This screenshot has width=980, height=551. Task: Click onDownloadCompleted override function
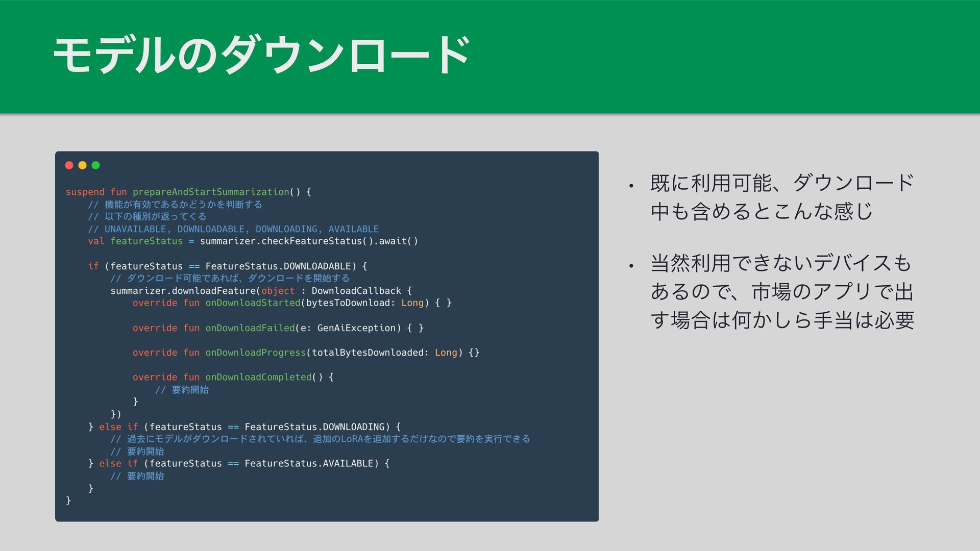[258, 377]
